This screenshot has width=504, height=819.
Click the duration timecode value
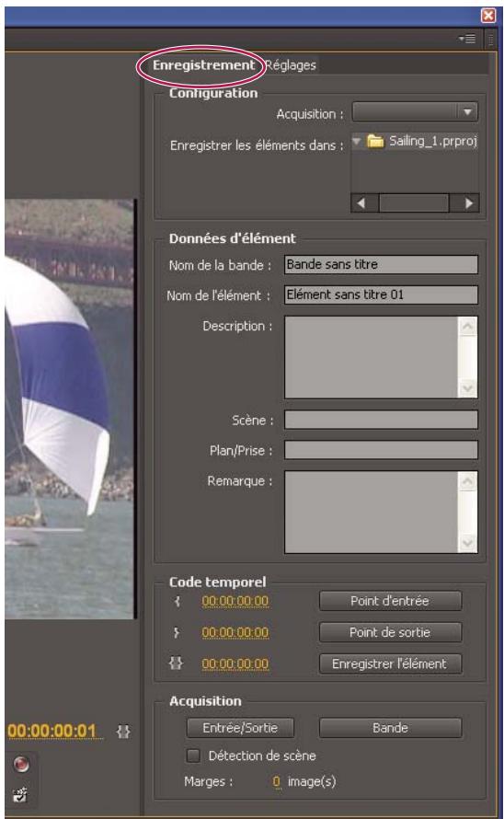pos(235,663)
